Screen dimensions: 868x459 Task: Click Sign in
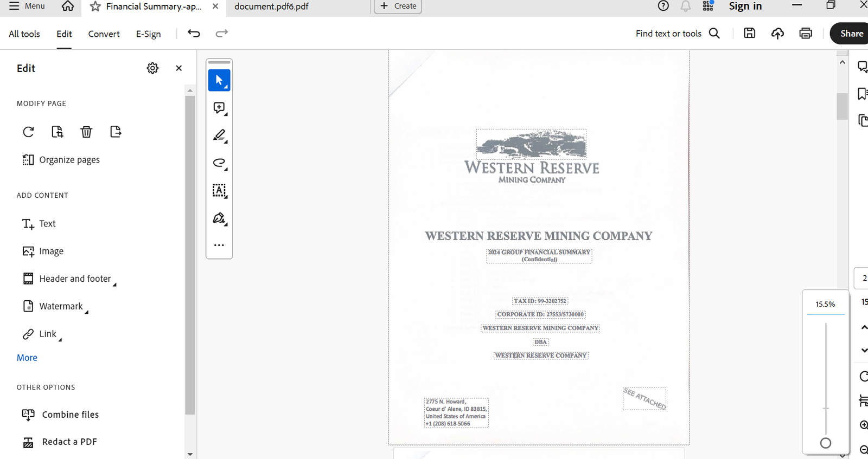(745, 6)
